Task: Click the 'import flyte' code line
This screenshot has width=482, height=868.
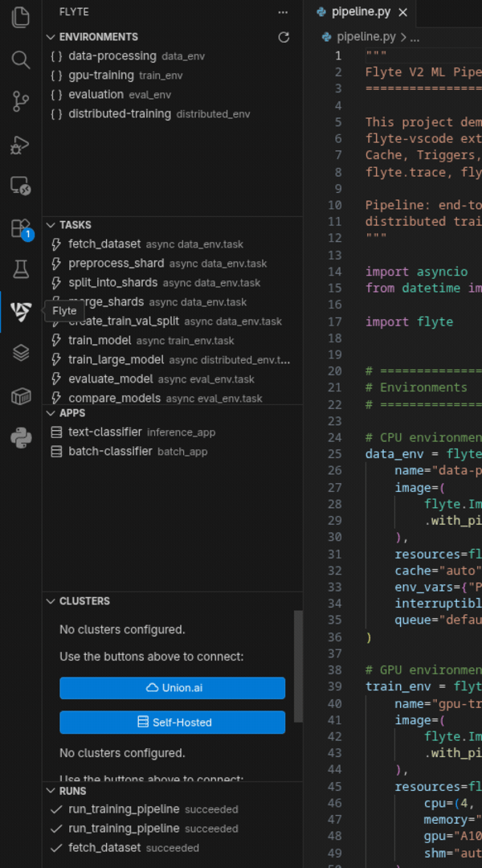Action: [410, 321]
